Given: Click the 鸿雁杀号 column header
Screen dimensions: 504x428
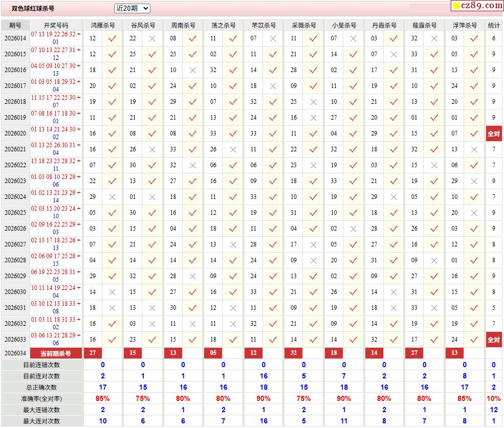Looking at the screenshot, I should point(102,25).
